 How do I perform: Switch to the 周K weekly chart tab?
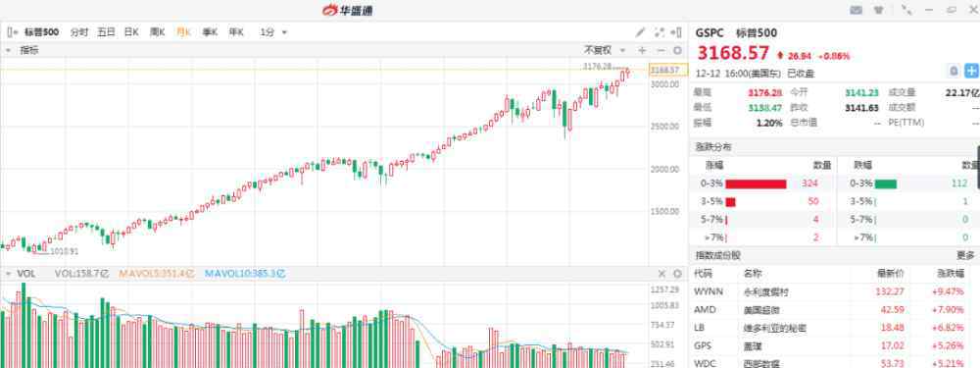click(x=157, y=32)
